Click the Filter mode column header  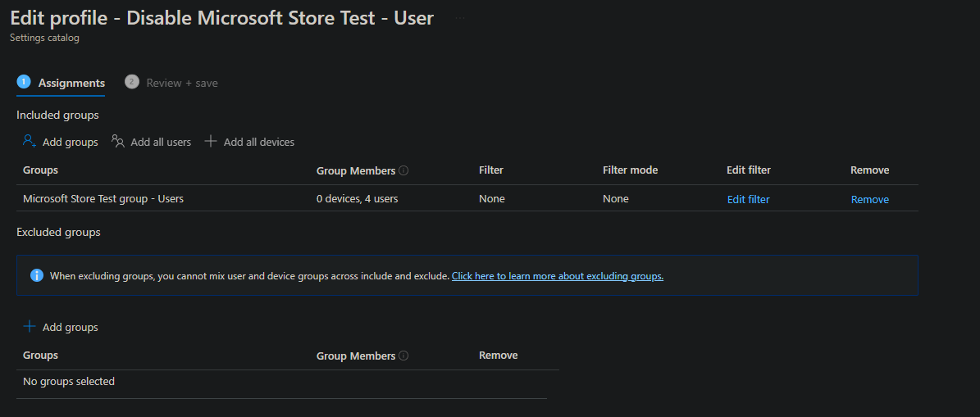pyautogui.click(x=630, y=170)
